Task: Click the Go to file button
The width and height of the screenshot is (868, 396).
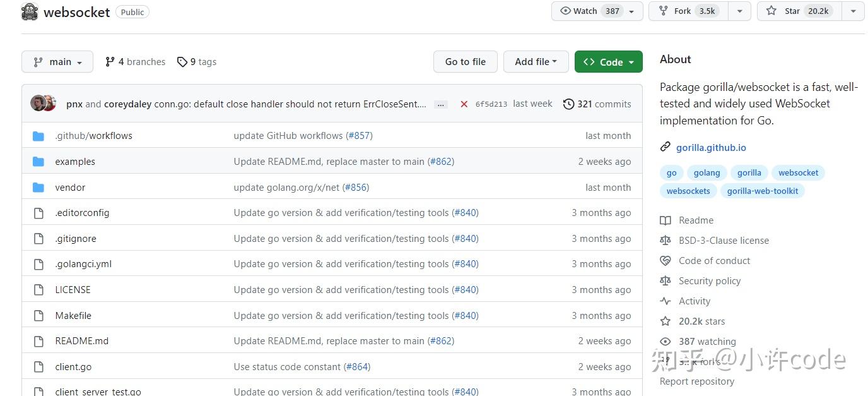Action: pos(465,62)
